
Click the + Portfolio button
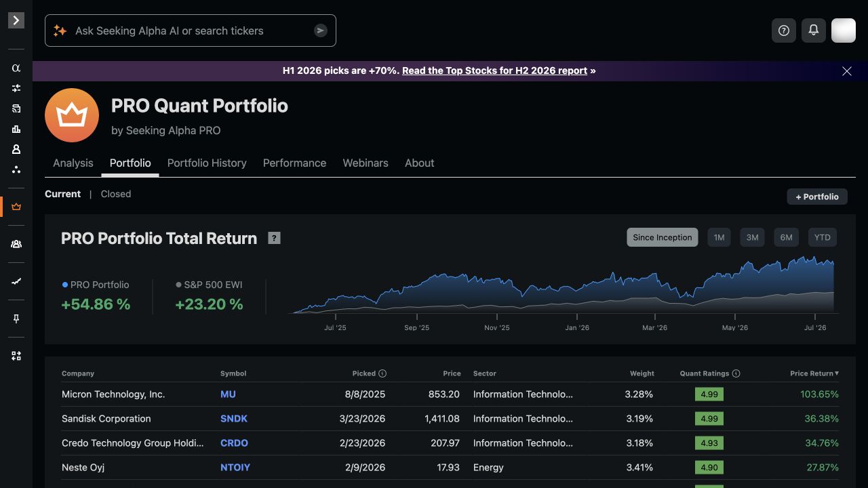point(817,197)
